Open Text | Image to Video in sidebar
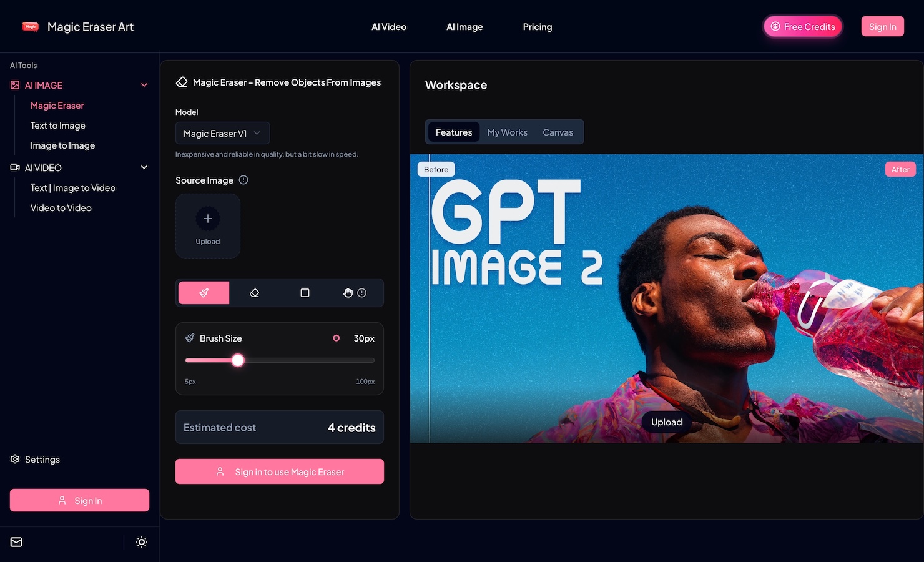The image size is (924, 562). (73, 188)
